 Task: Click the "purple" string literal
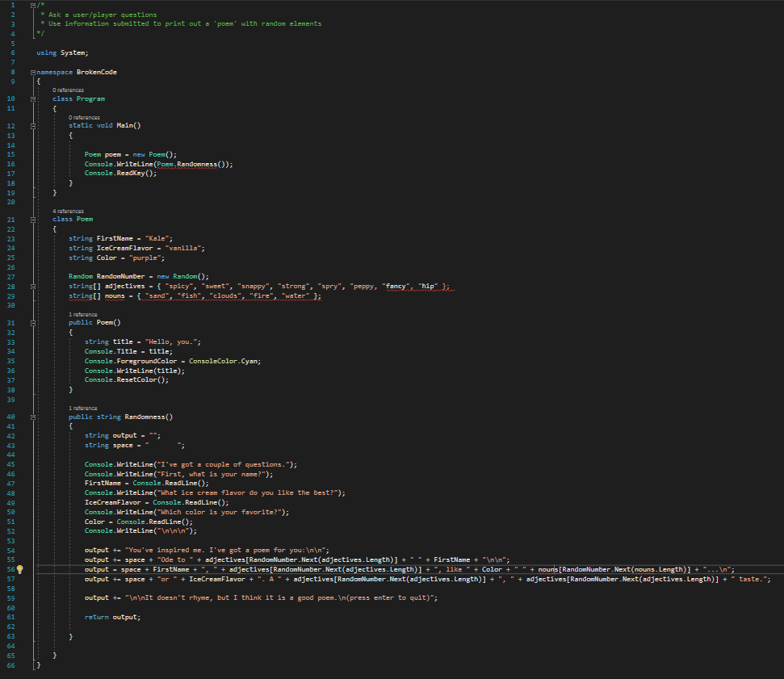tap(145, 258)
